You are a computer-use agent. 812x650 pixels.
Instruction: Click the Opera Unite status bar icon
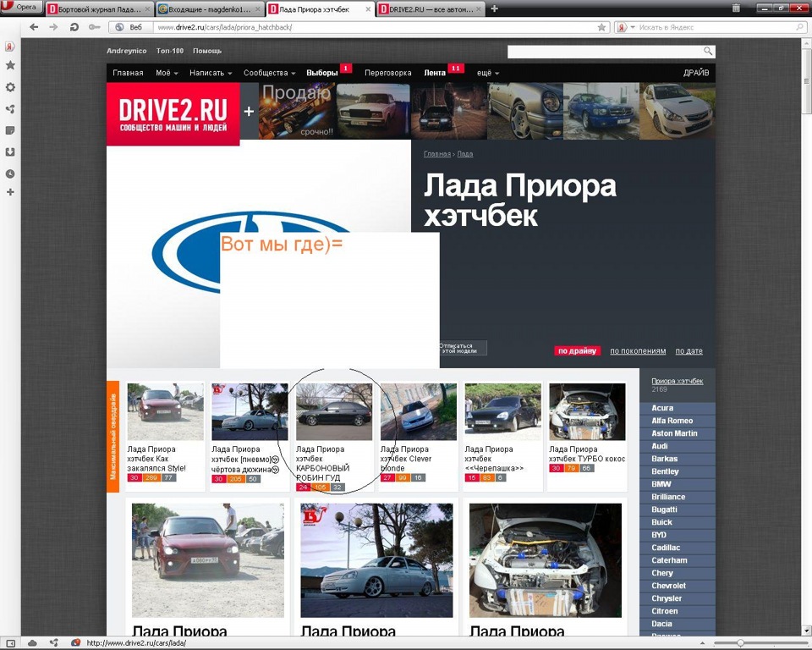pyautogui.click(x=54, y=643)
